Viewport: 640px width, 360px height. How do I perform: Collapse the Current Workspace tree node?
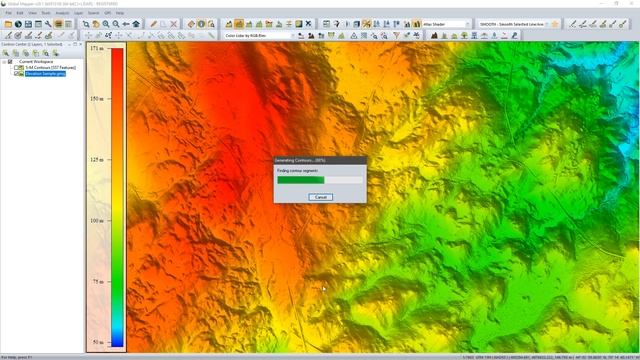click(x=4, y=62)
